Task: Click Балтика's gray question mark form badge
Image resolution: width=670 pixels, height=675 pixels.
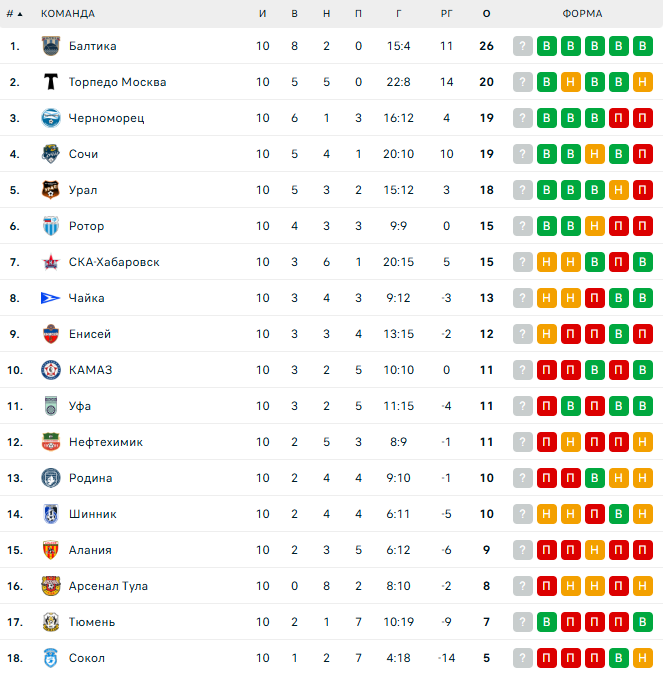Action: (522, 46)
